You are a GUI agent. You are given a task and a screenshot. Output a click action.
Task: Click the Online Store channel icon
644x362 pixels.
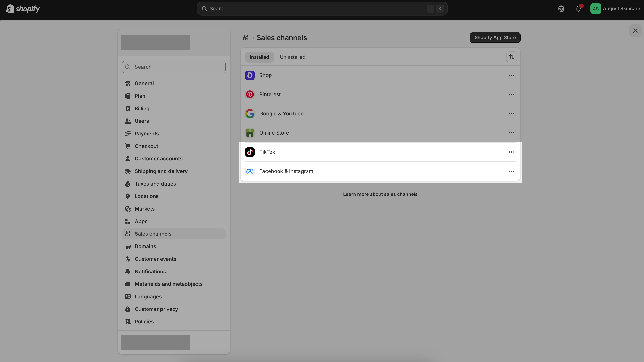click(x=250, y=133)
